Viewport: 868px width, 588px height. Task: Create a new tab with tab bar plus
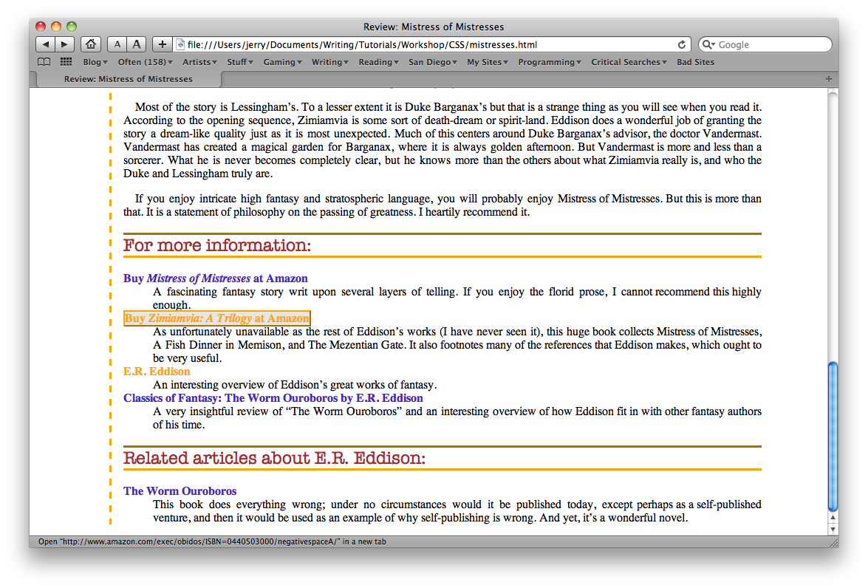(828, 78)
